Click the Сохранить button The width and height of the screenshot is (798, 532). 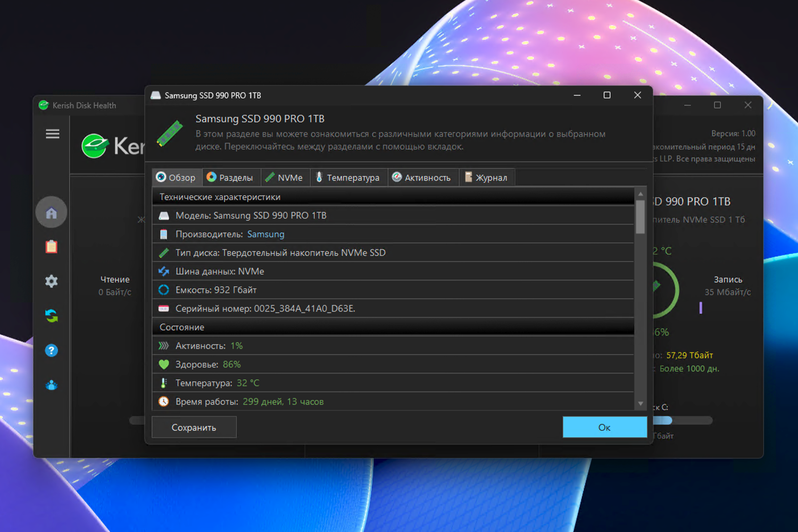click(194, 427)
